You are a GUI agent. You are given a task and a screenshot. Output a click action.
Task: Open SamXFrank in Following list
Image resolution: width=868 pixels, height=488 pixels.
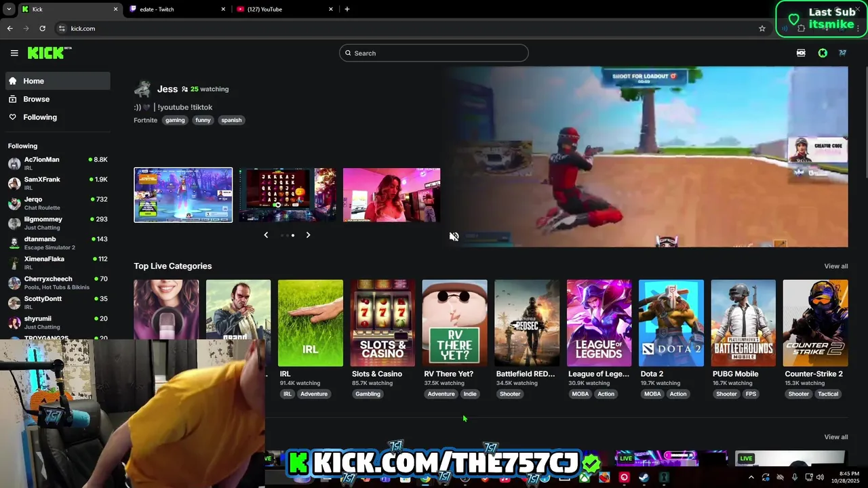point(58,183)
